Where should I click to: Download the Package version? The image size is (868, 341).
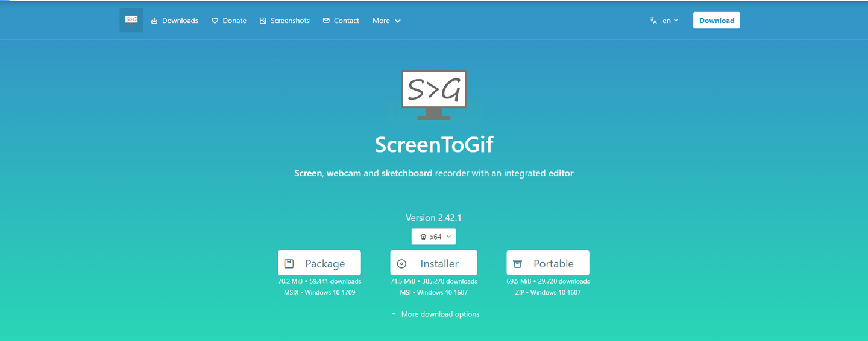319,263
